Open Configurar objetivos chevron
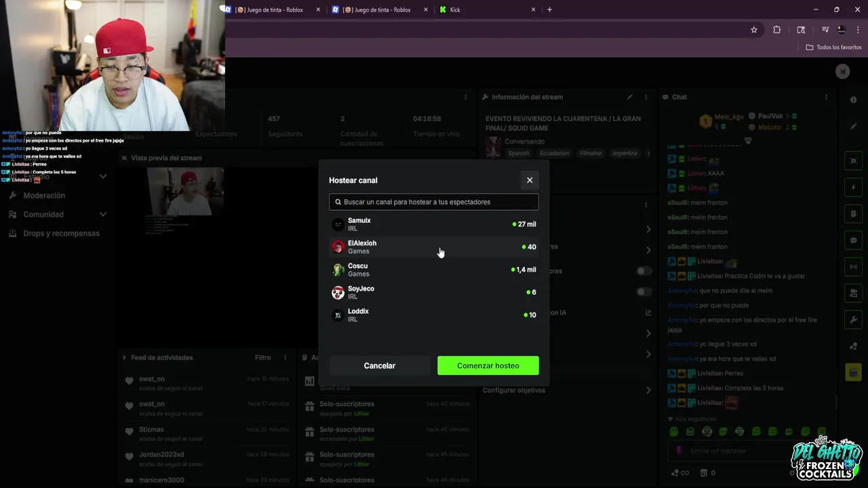 (x=648, y=390)
